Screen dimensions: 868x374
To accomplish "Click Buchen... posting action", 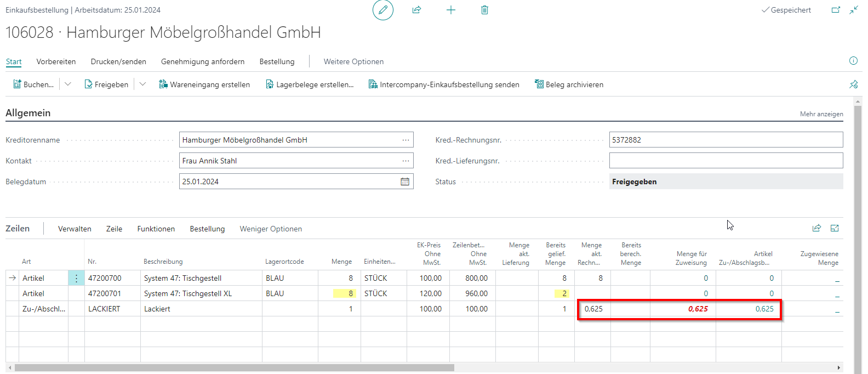I will (x=33, y=84).
